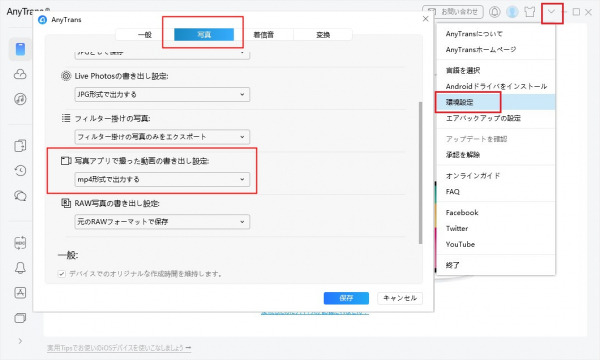Open the backup history clock icon

(20, 170)
